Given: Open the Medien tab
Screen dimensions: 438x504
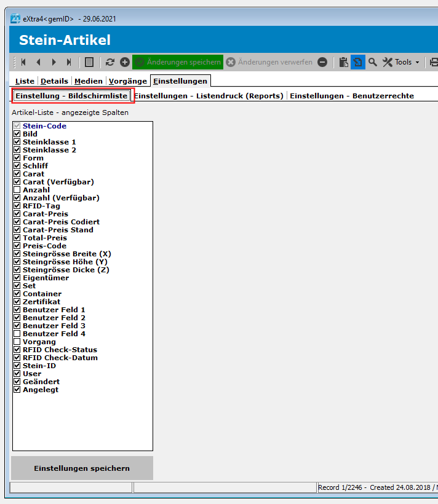Looking at the screenshot, I should click(x=89, y=81).
